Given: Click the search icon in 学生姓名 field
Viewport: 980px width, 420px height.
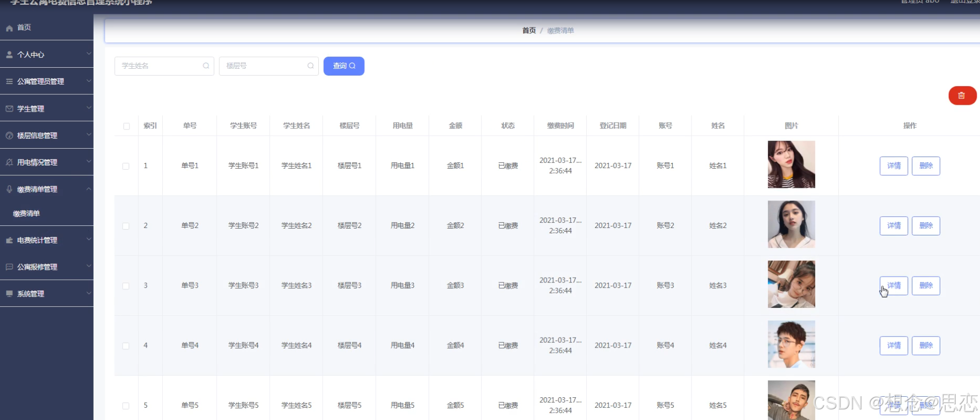Looking at the screenshot, I should point(206,66).
